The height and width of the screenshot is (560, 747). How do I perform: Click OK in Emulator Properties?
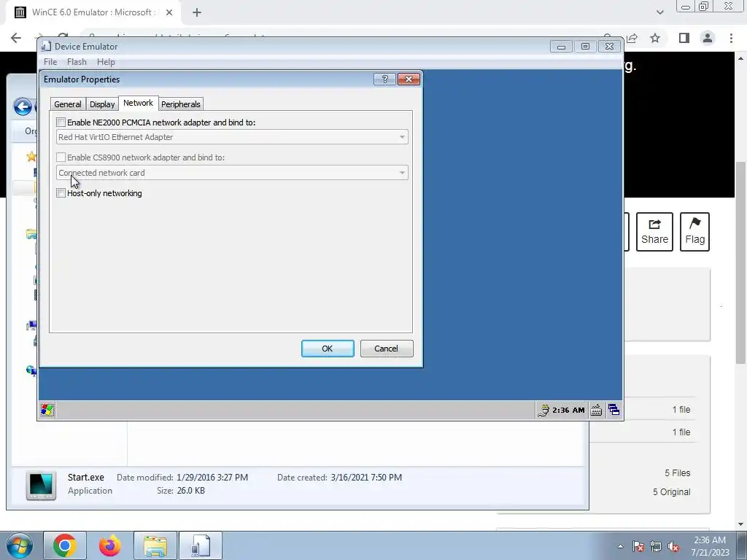tap(328, 349)
